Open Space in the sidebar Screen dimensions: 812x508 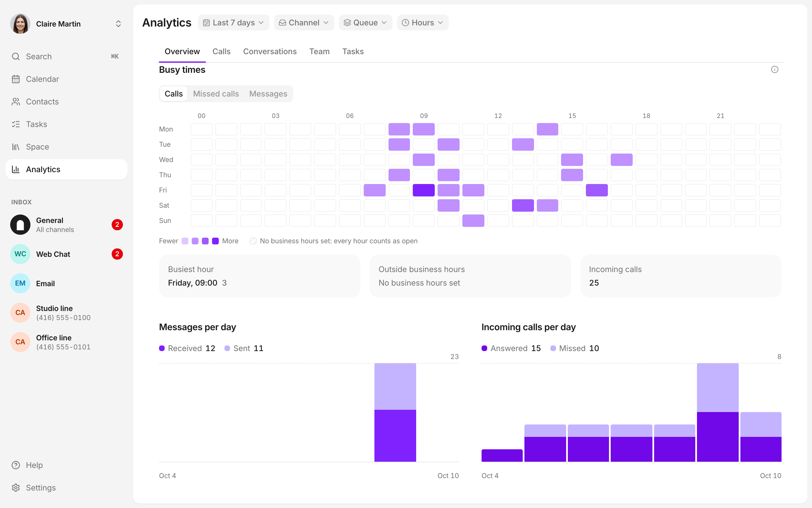point(67,147)
